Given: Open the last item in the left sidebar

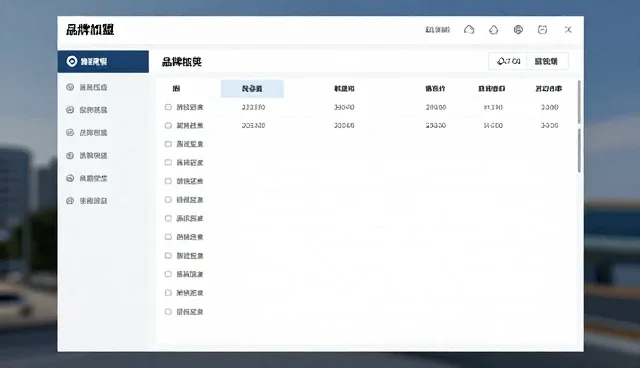Looking at the screenshot, I should [87, 201].
